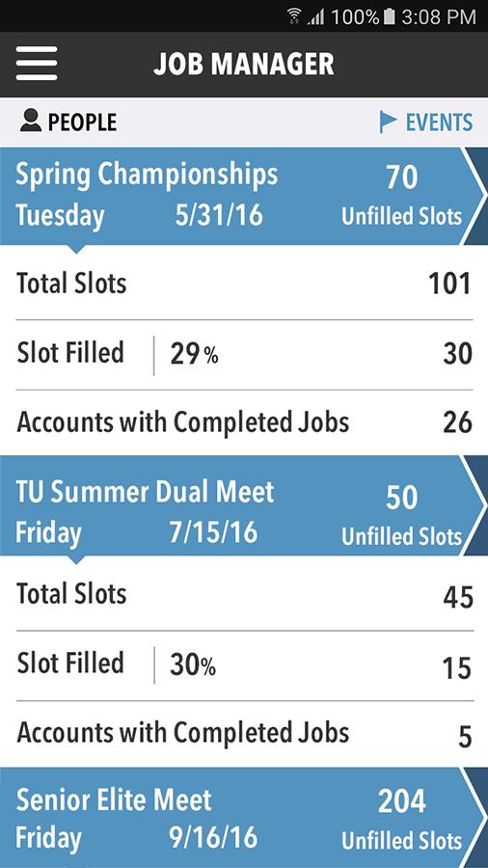Switch to the PEOPLE tab
Image resolution: width=488 pixels, height=868 pixels.
(x=68, y=122)
